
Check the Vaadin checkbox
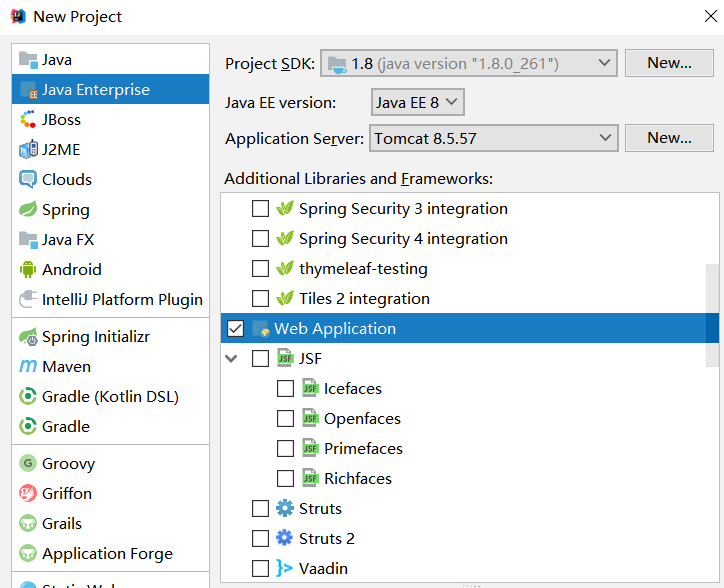[260, 569]
